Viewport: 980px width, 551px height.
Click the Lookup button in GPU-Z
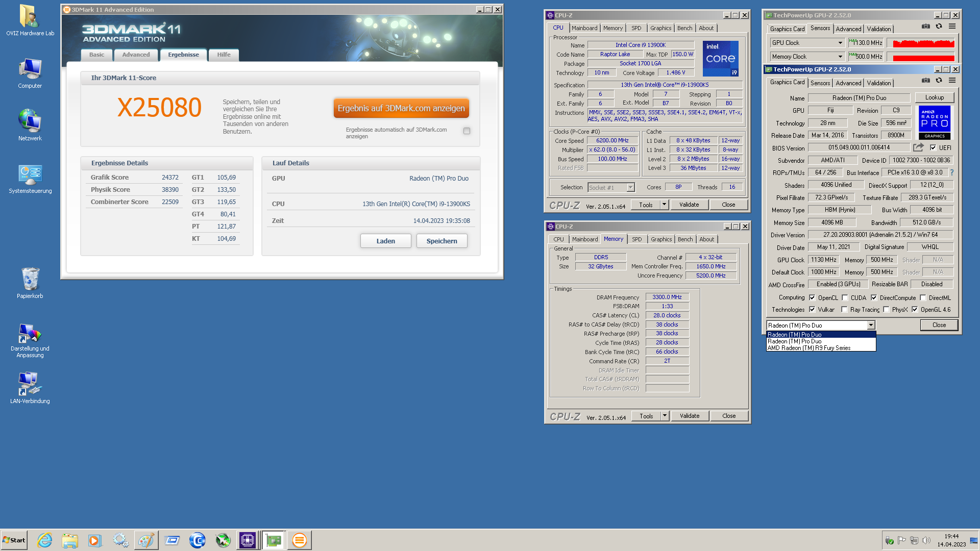935,97
